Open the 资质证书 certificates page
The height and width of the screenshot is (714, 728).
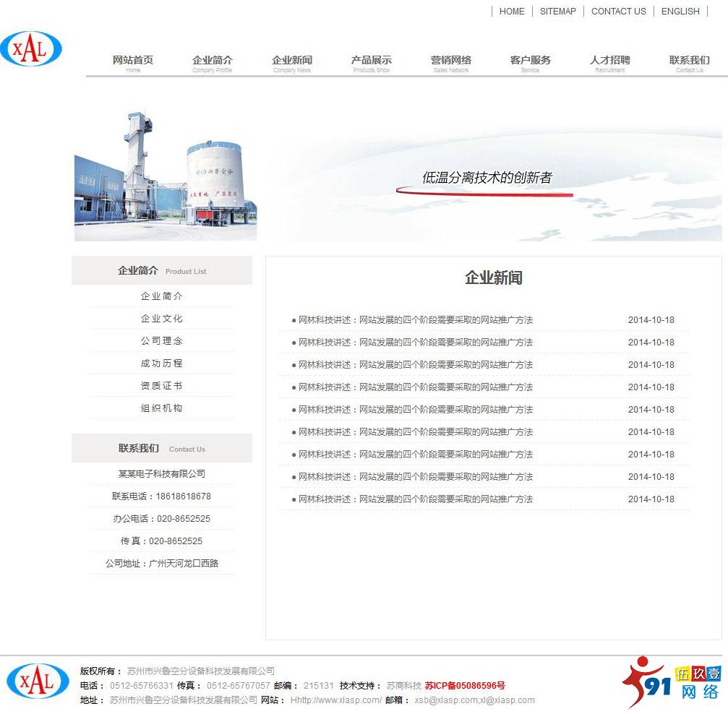coord(160,385)
